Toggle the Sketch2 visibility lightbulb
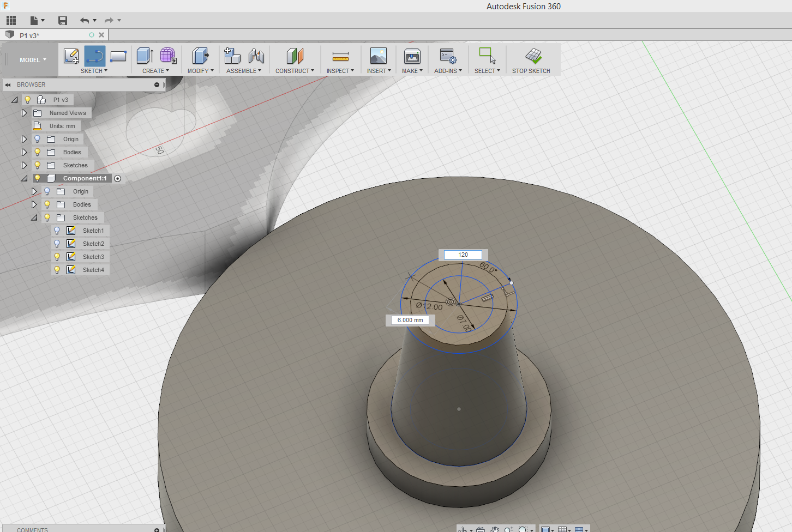This screenshot has height=532, width=792. [x=57, y=244]
